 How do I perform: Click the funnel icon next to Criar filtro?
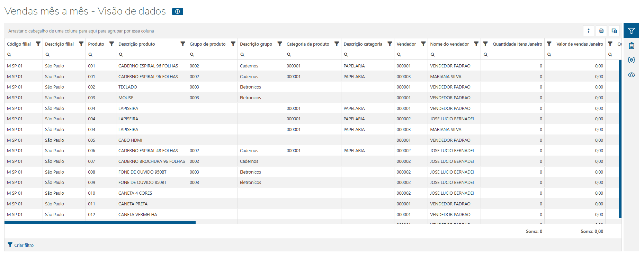(x=10, y=245)
